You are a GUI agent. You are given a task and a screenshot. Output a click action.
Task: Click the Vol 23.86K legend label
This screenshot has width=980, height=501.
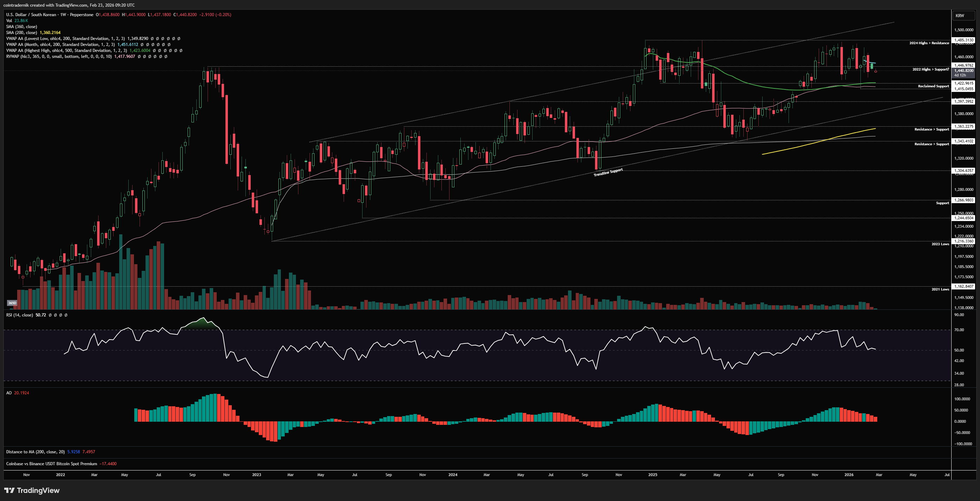point(17,21)
